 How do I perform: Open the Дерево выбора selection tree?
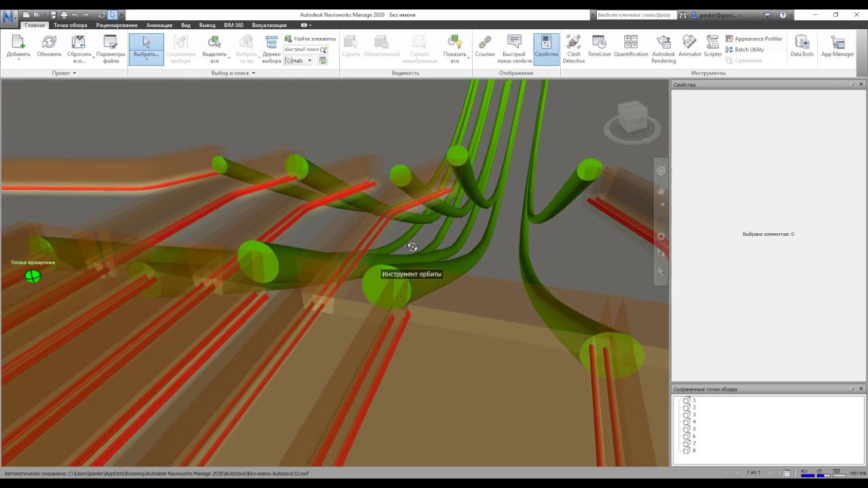click(271, 49)
